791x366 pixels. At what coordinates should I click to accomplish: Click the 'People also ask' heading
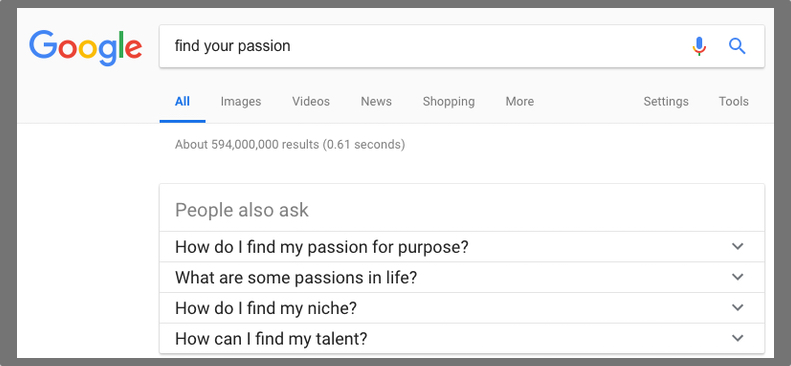(x=242, y=210)
